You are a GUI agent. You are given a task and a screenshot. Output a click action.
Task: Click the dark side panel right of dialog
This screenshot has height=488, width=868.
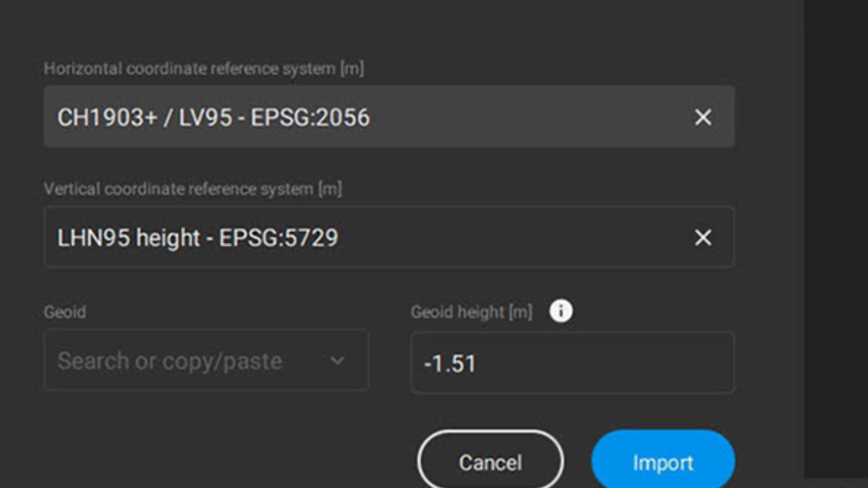835,239
